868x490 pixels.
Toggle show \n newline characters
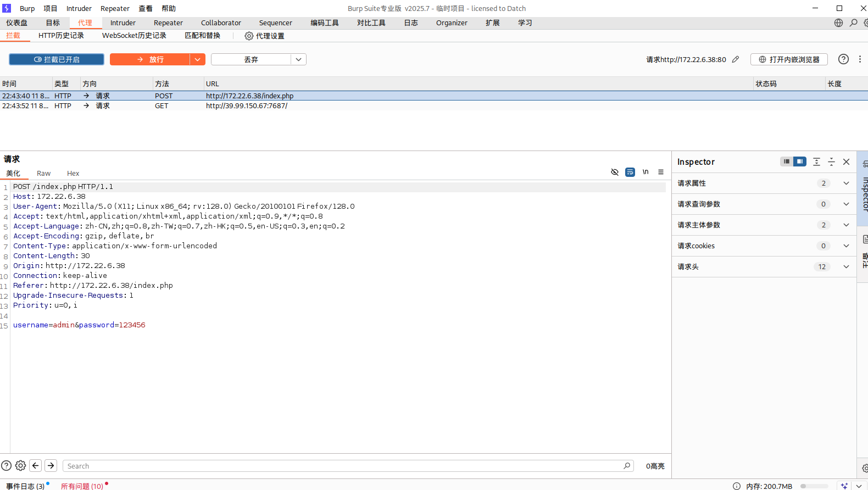(x=646, y=172)
